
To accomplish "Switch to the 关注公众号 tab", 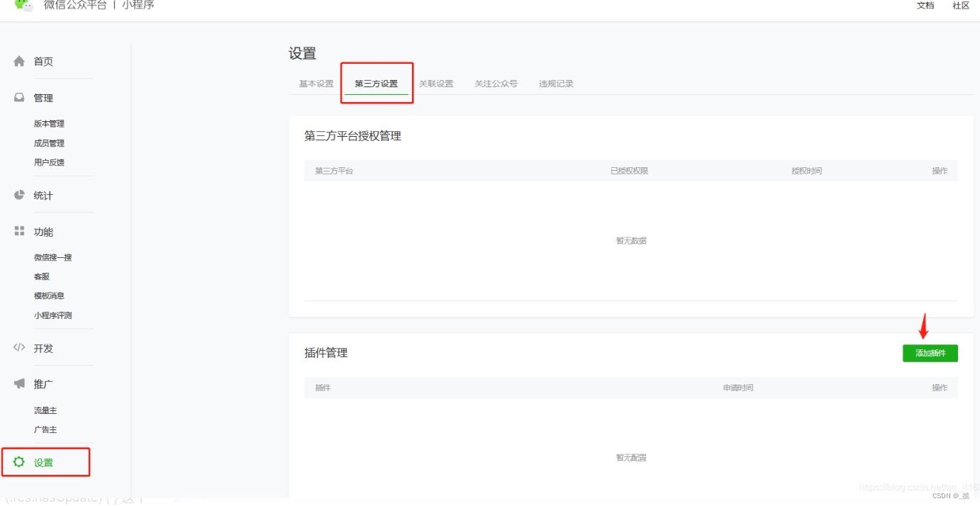I will [x=496, y=84].
